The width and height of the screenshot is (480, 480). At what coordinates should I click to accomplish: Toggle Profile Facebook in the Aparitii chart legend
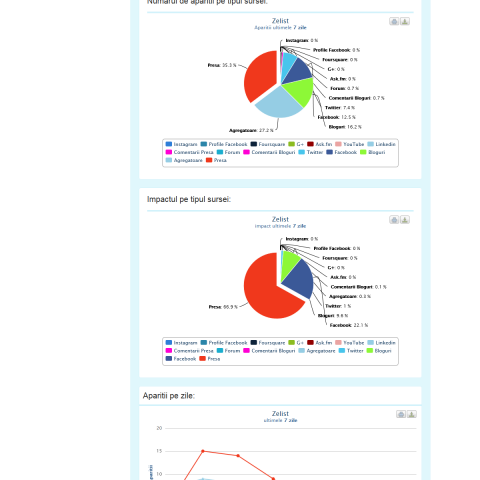[x=224, y=144]
